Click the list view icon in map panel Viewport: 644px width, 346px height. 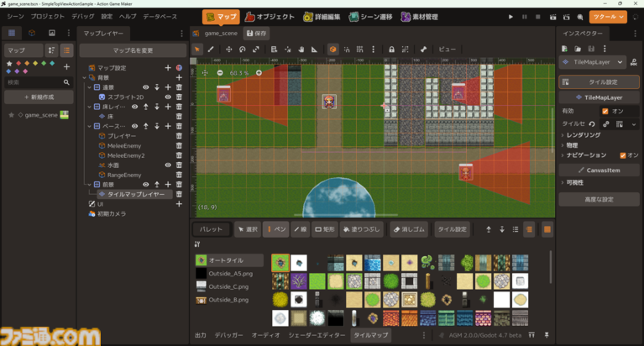[x=66, y=50]
